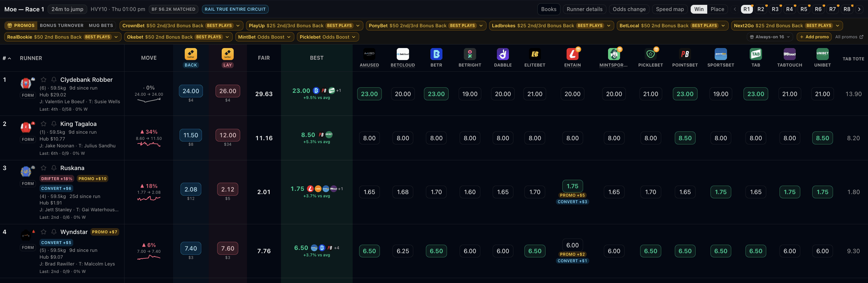Star Ruskana as favourite
Screen dimensions: 868x283
point(43,168)
